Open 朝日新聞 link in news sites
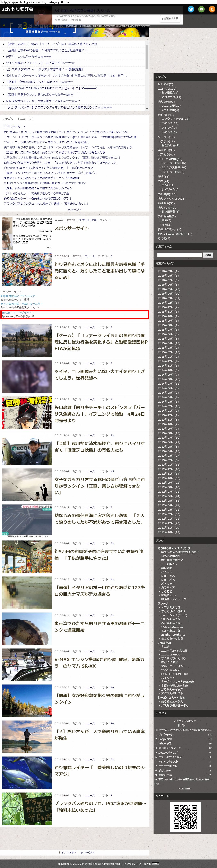Screen dimensions: 217x868 coord(166,568)
